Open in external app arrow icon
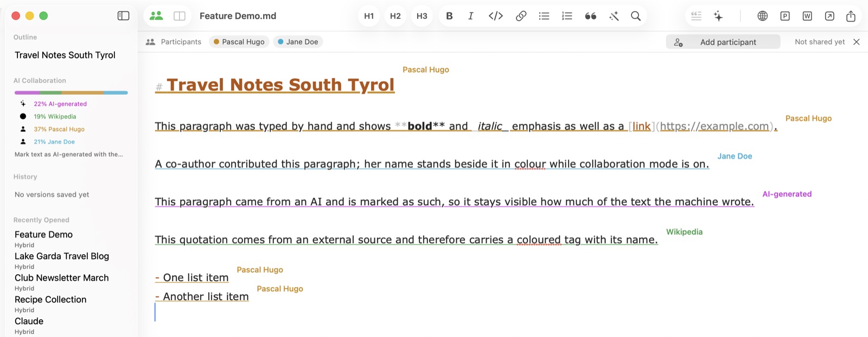Screen dimensions: 868x337 click(x=829, y=16)
